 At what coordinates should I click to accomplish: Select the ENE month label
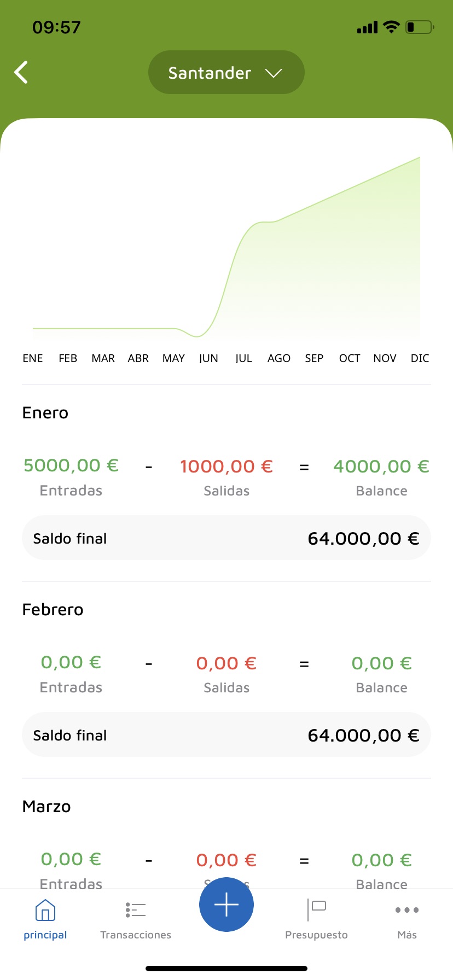coord(33,358)
